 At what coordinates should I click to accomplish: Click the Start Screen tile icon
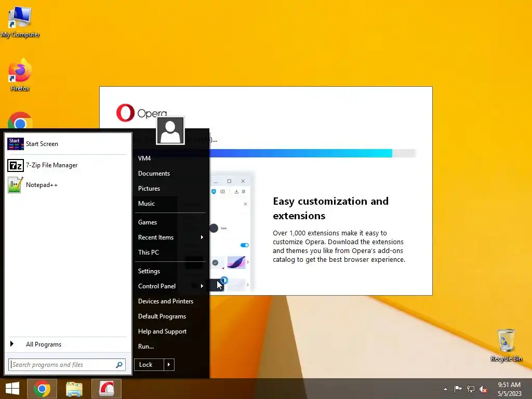point(16,144)
